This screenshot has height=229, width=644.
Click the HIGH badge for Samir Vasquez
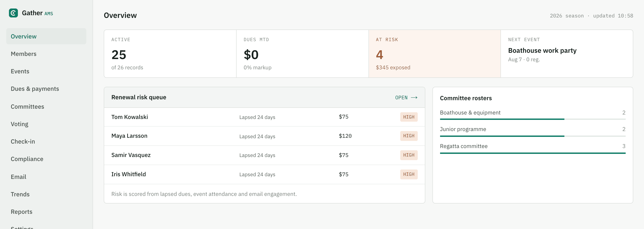pos(409,155)
